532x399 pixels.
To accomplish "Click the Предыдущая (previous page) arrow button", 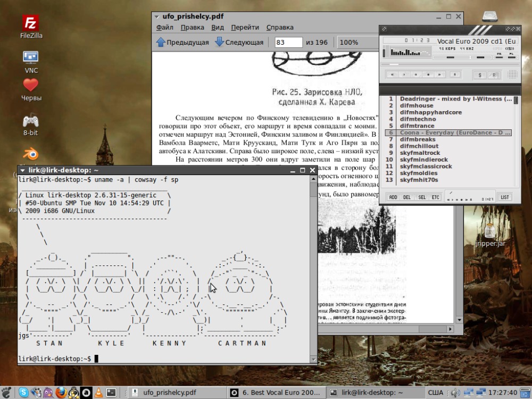I will 182,43.
